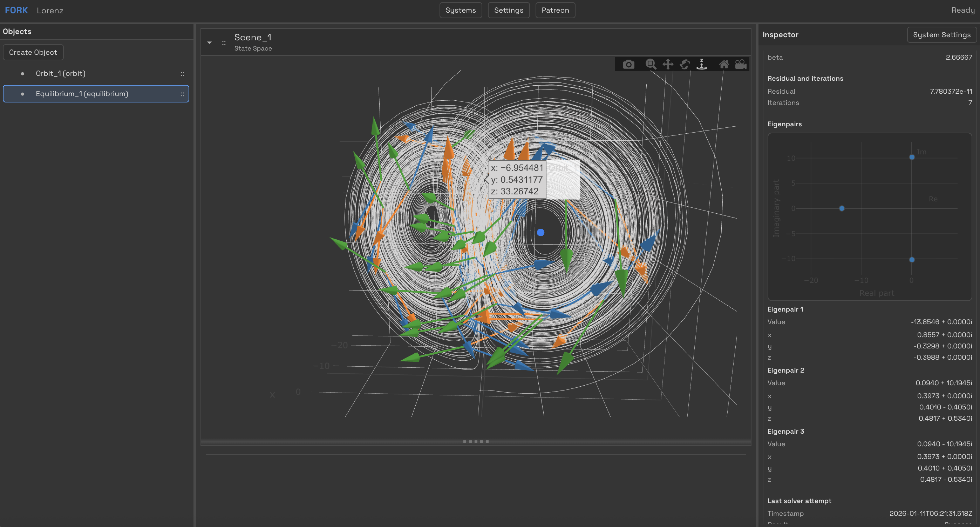The image size is (980, 527).
Task: Toggle visibility dot for Orbit_1
Action: click(22, 73)
